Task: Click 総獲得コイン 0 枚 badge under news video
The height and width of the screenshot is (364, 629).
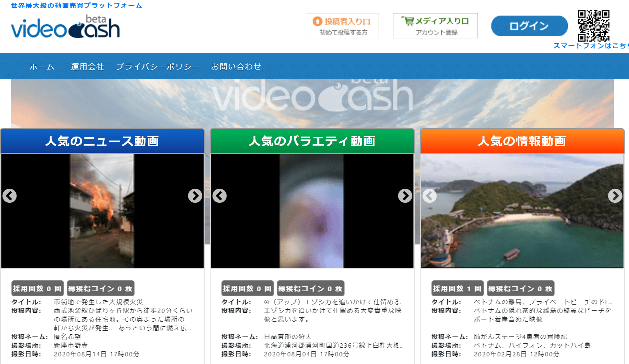Action: pyautogui.click(x=100, y=289)
